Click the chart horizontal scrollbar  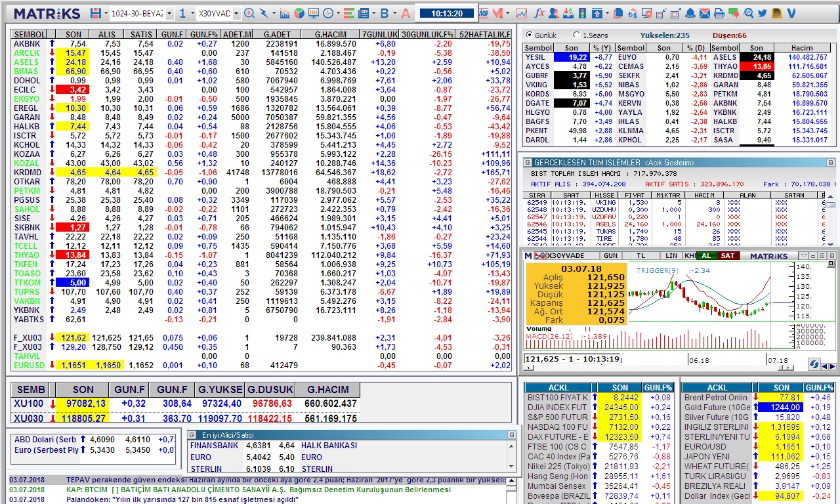[660, 367]
